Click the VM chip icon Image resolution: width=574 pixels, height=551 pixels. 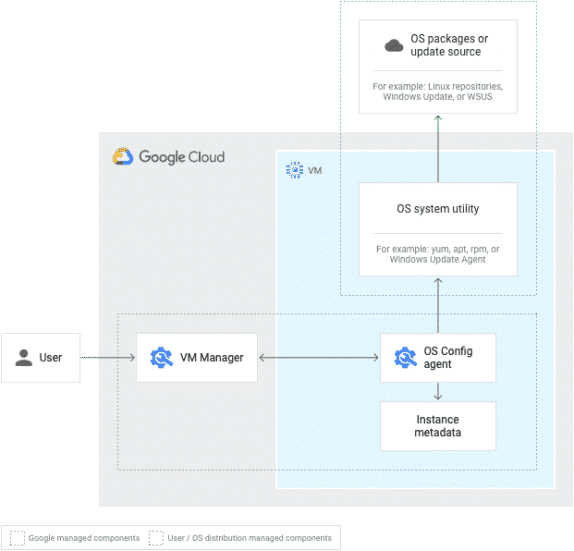294,170
